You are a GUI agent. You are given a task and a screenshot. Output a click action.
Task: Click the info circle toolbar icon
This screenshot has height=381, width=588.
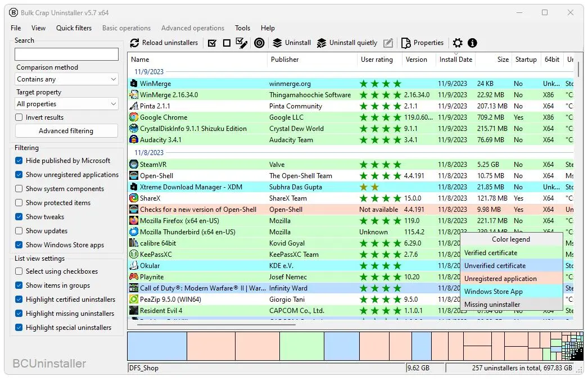pos(473,43)
